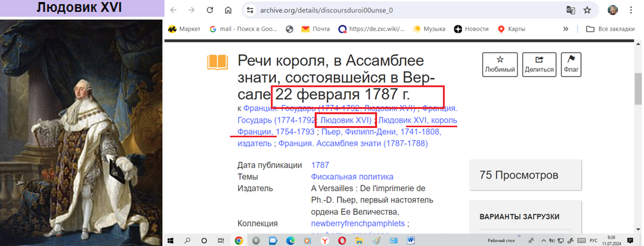The height and width of the screenshot is (246, 644).
Task: Open the Маркет bookmark
Action: 185,29
